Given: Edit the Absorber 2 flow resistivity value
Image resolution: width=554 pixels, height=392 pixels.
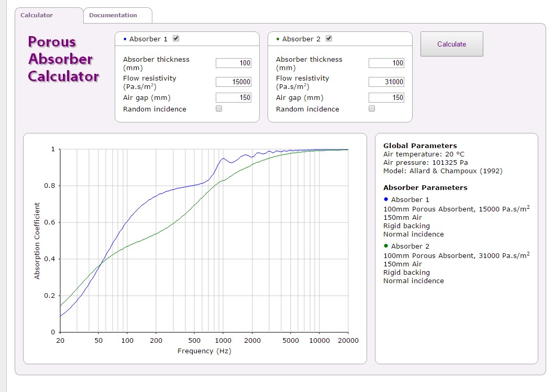Looking at the screenshot, I should (386, 82).
